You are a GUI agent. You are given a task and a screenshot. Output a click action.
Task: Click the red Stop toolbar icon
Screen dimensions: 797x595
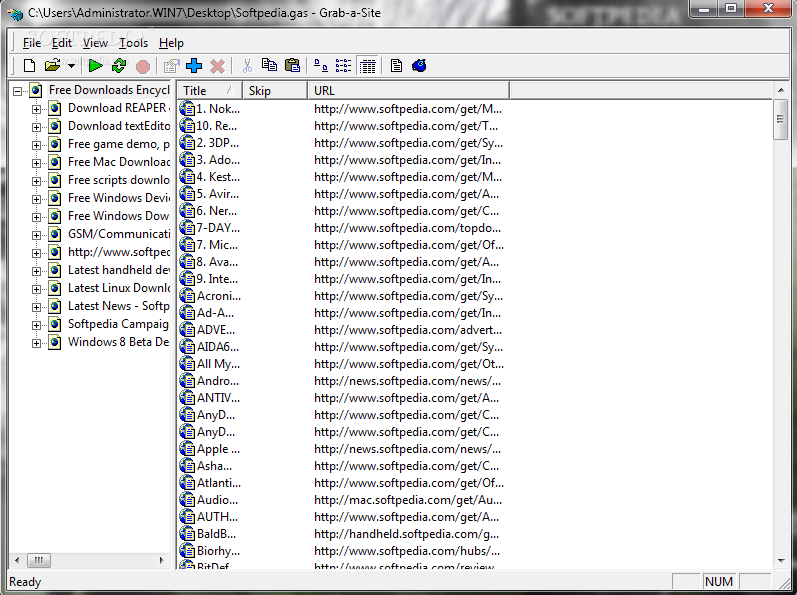143,66
